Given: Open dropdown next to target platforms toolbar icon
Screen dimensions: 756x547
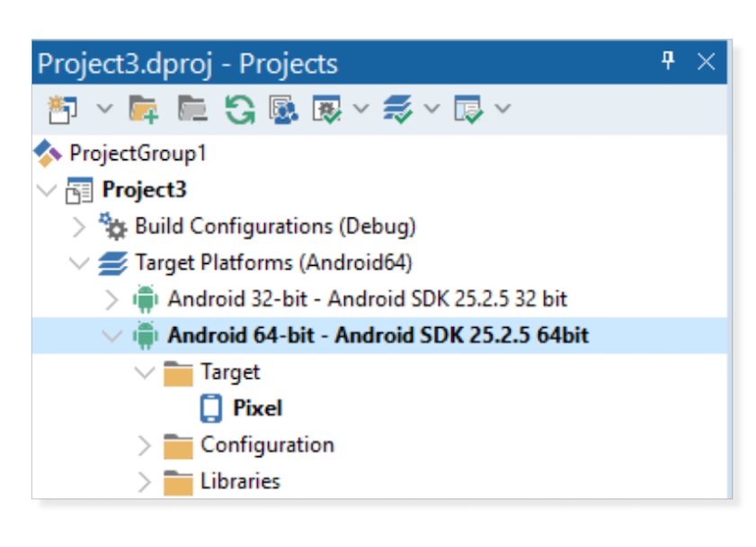Looking at the screenshot, I should tap(431, 109).
